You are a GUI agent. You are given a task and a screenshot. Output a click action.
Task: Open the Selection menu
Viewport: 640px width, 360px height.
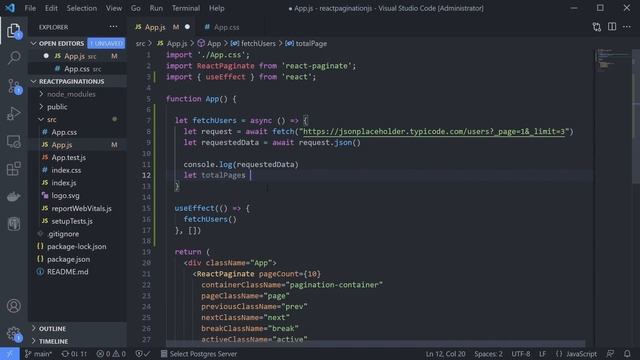82,8
